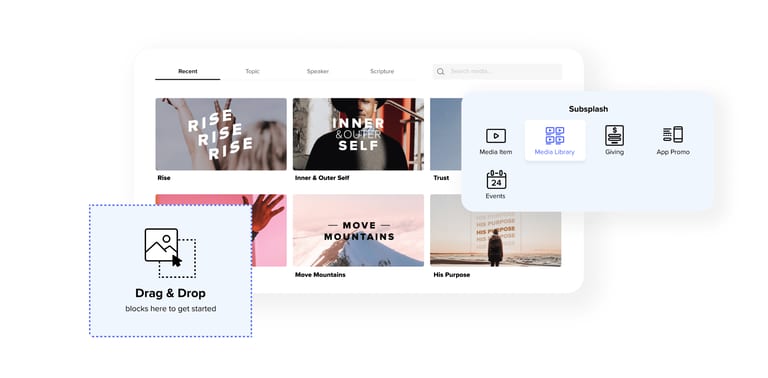This screenshot has height=378, width=768.
Task: Choose the Media Library block icon
Action: (554, 136)
